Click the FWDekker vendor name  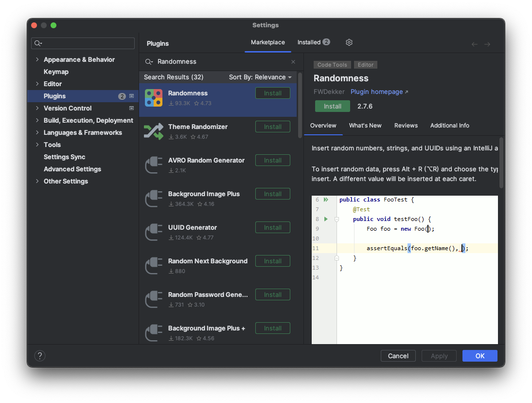329,92
